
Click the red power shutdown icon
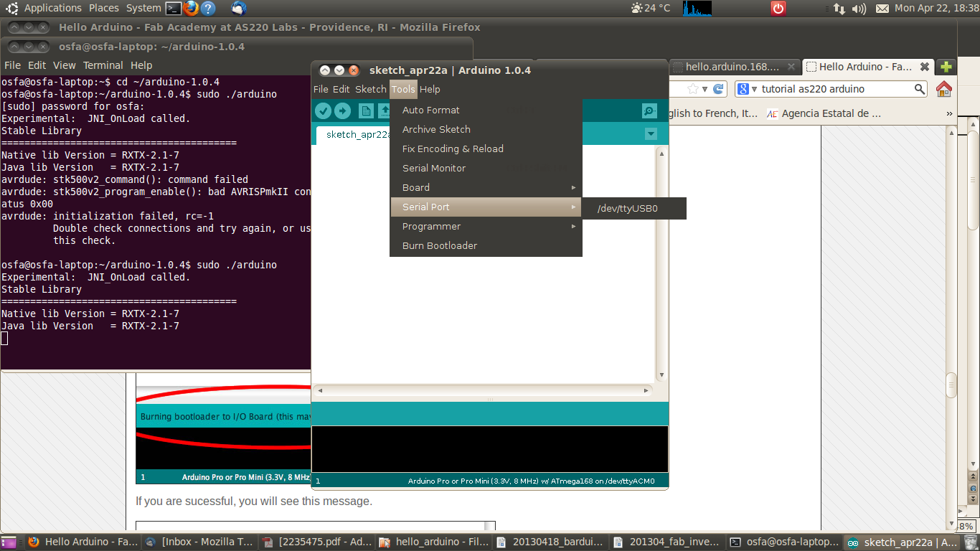coord(778,9)
